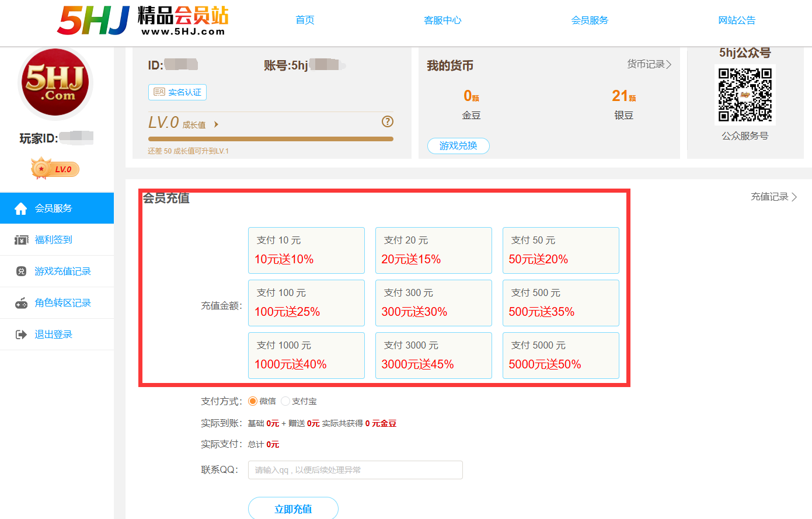Image resolution: width=812 pixels, height=519 pixels.
Task: Click the growth progress bar
Action: pos(271,139)
